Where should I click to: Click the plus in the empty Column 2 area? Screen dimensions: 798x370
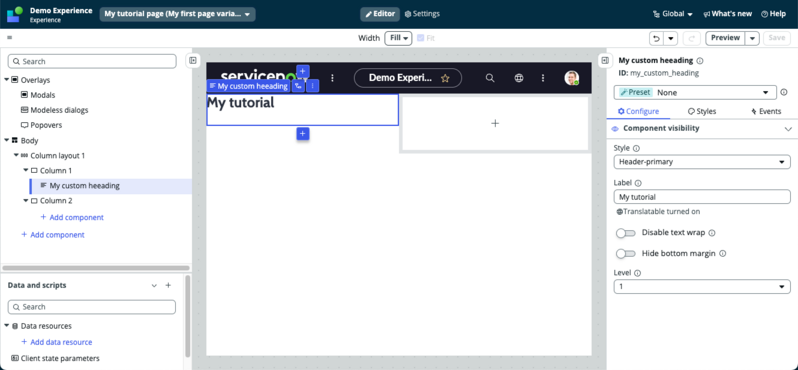tap(495, 123)
